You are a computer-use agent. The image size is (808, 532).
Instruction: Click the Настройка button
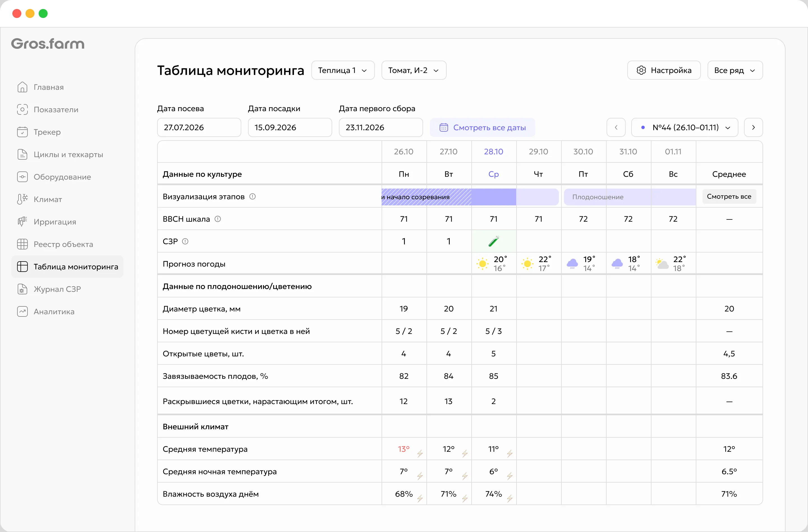click(x=664, y=70)
